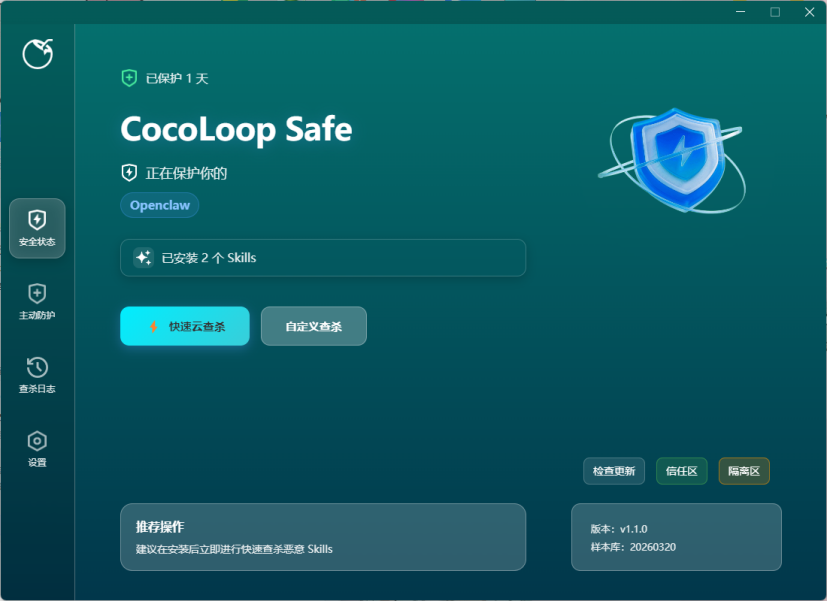Click the version and sample library panel
The width and height of the screenshot is (827, 601).
coord(676,537)
